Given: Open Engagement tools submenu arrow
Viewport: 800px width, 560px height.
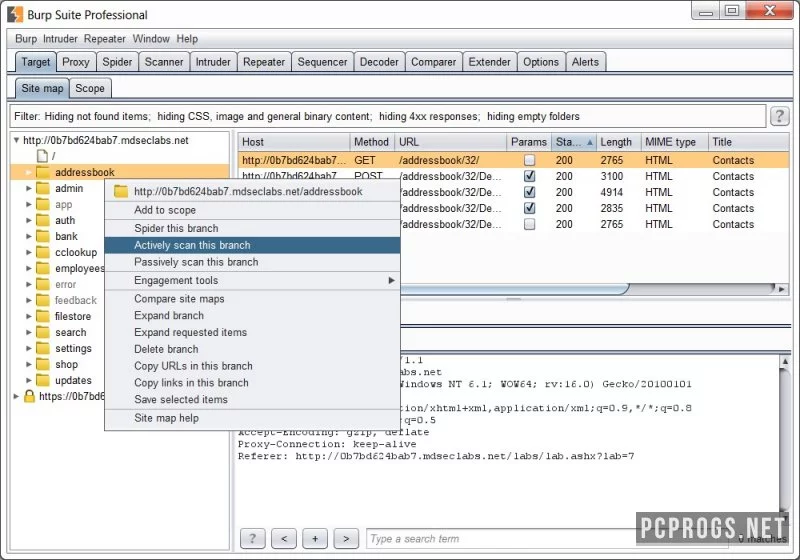Looking at the screenshot, I should tap(391, 280).
